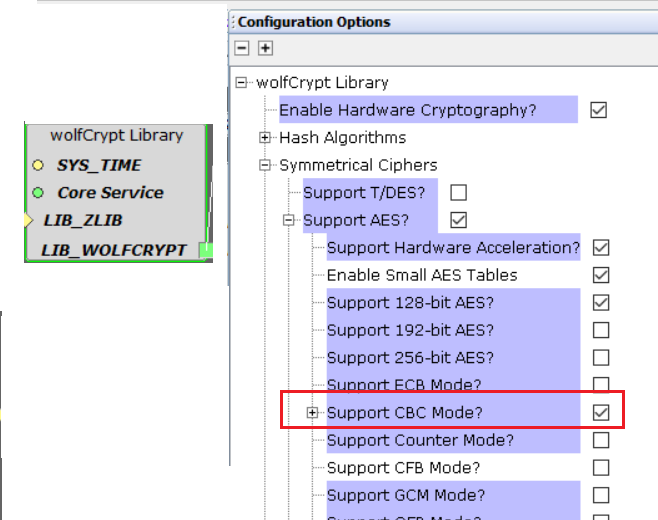Check the Support Counter Mode box
The image size is (658, 520).
tap(601, 440)
